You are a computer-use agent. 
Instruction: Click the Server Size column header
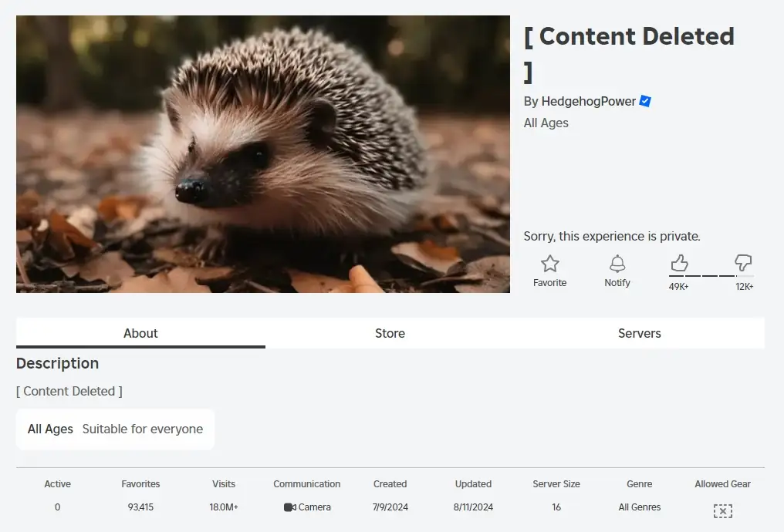[556, 484]
